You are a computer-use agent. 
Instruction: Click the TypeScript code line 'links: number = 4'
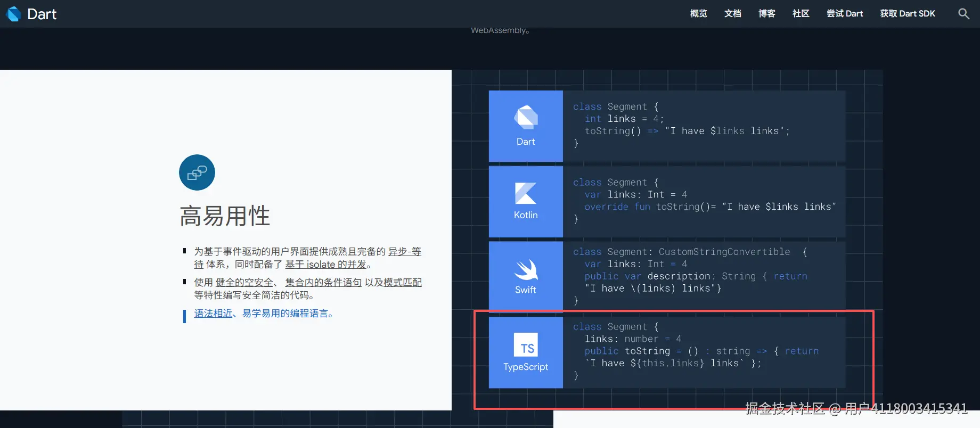[x=633, y=339]
